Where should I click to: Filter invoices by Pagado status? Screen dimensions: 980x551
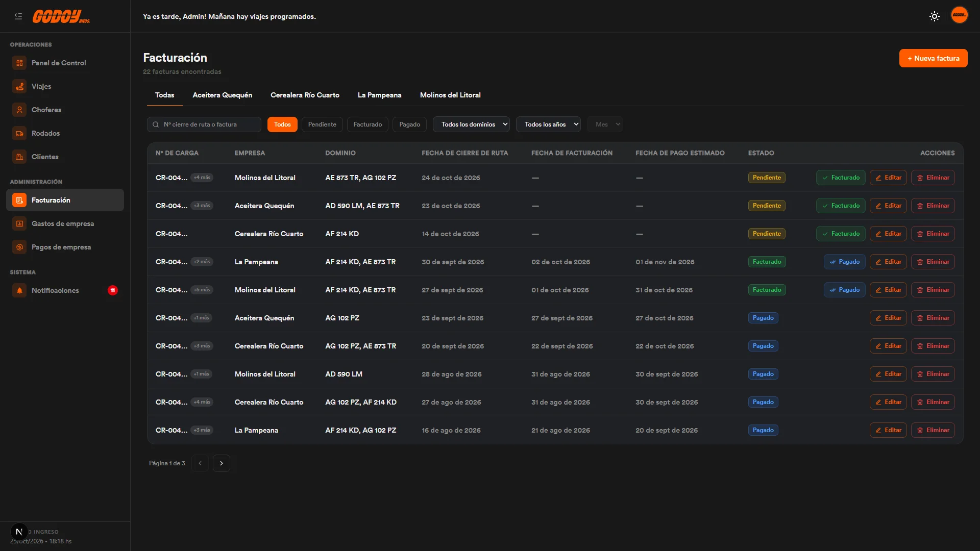[x=409, y=124]
